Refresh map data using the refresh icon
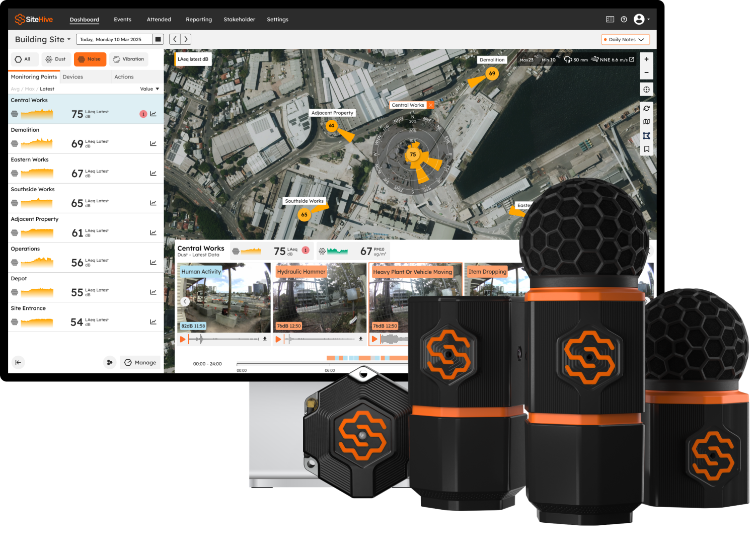 coord(646,108)
